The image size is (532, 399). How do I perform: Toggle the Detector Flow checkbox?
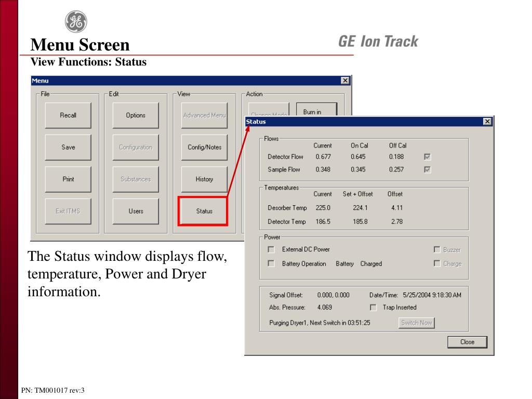(x=427, y=157)
